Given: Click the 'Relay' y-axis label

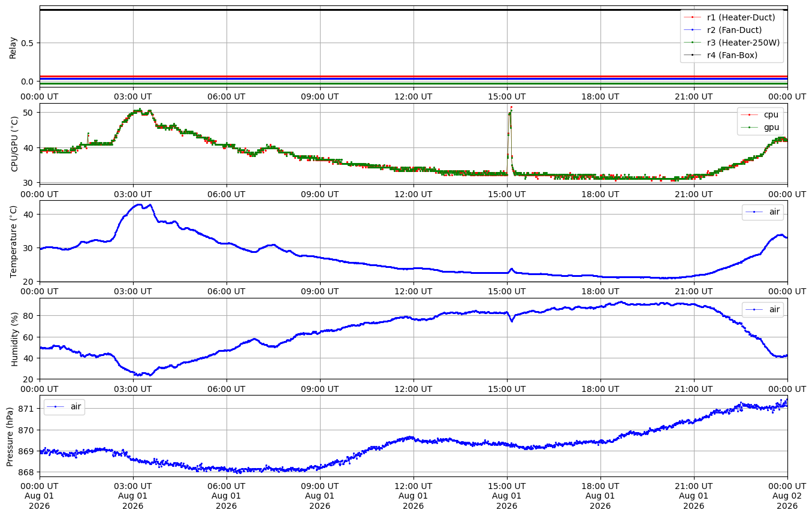Looking at the screenshot, I should coord(13,47).
